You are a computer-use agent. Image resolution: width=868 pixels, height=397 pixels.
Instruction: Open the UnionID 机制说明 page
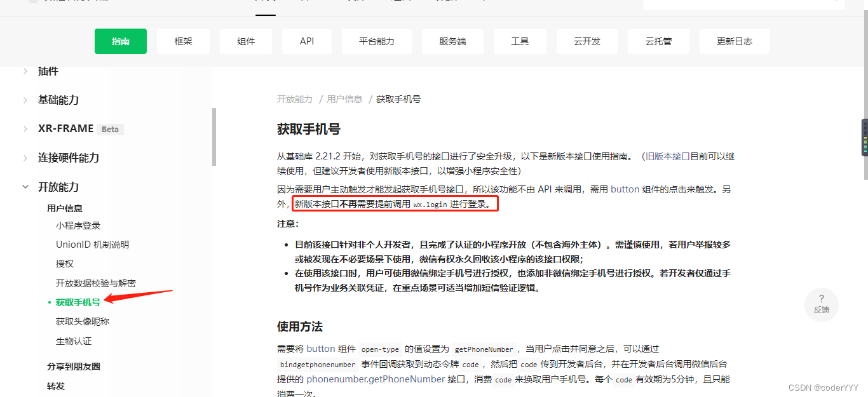click(92, 245)
